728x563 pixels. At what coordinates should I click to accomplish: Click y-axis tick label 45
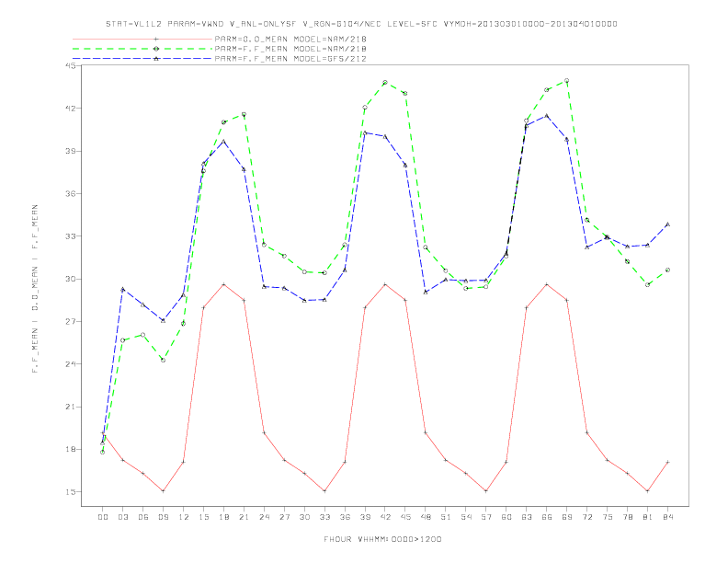pos(70,65)
